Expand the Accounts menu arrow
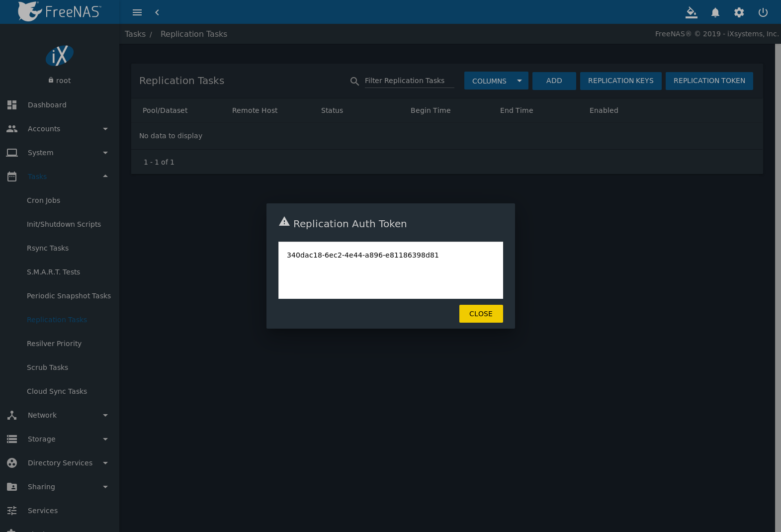Image resolution: width=781 pixels, height=532 pixels. coord(105,129)
